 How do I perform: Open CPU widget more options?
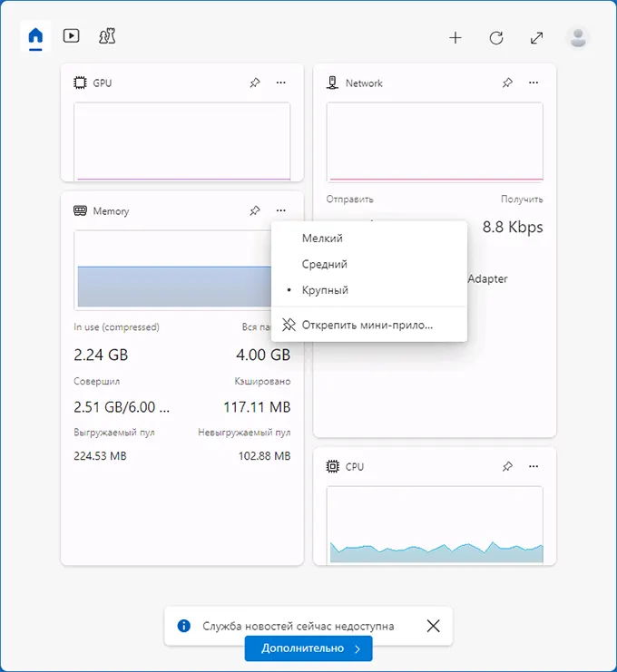534,466
